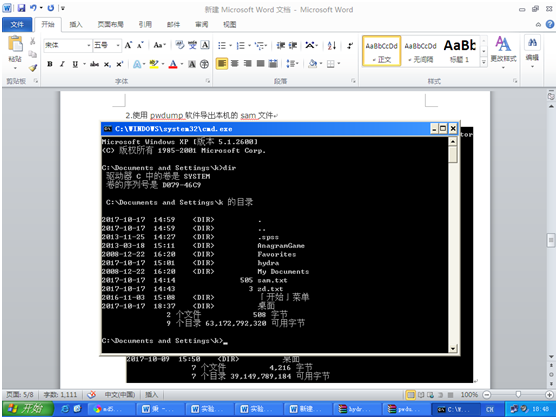558x419 pixels.
Task: Open font dialog launcher
Action: (208, 81)
